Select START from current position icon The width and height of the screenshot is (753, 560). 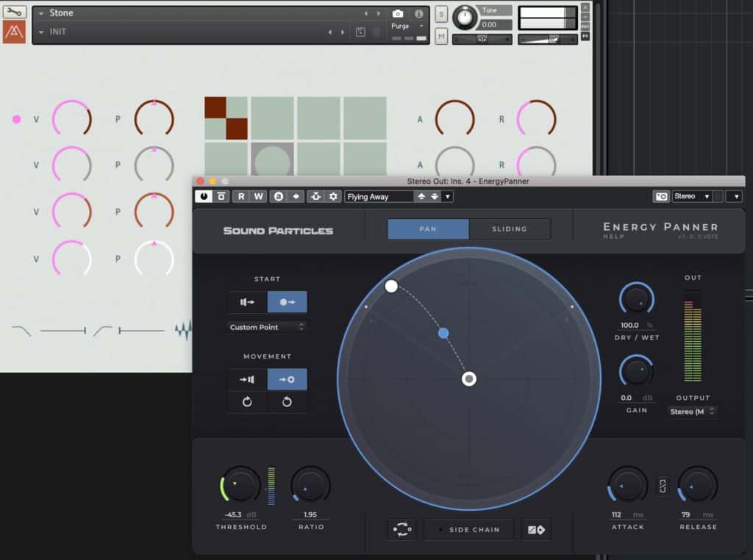point(248,302)
